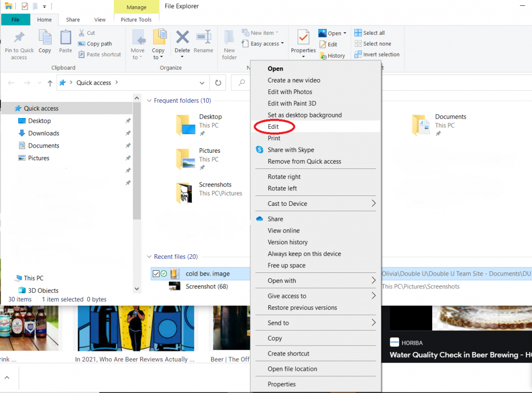The image size is (532, 393).
Task: Click the Paste clipboard icon
Action: coord(65,38)
